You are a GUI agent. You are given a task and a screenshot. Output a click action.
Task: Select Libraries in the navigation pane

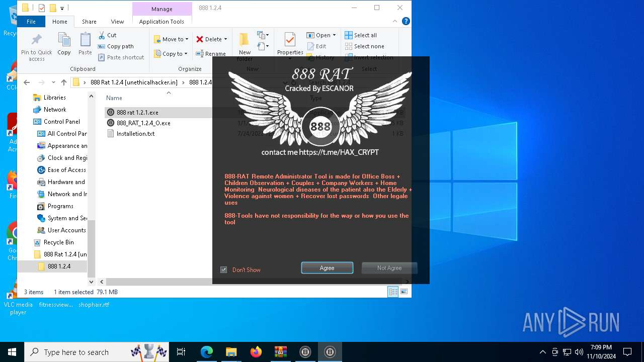click(54, 98)
